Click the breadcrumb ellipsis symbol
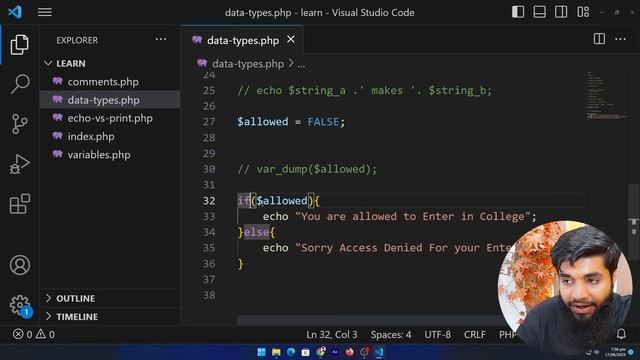The image size is (640, 360). (301, 64)
